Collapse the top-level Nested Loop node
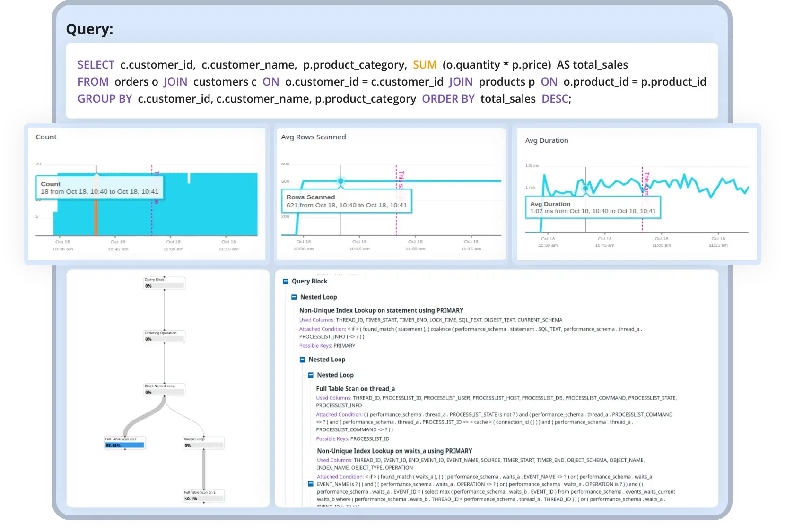Viewport: 785px width, 532px height. pos(294,297)
